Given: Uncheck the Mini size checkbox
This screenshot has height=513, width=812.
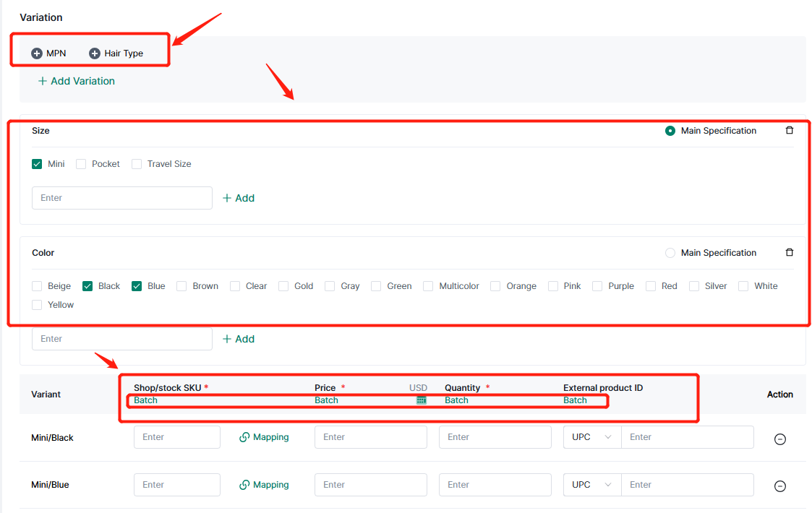Looking at the screenshot, I should 37,164.
